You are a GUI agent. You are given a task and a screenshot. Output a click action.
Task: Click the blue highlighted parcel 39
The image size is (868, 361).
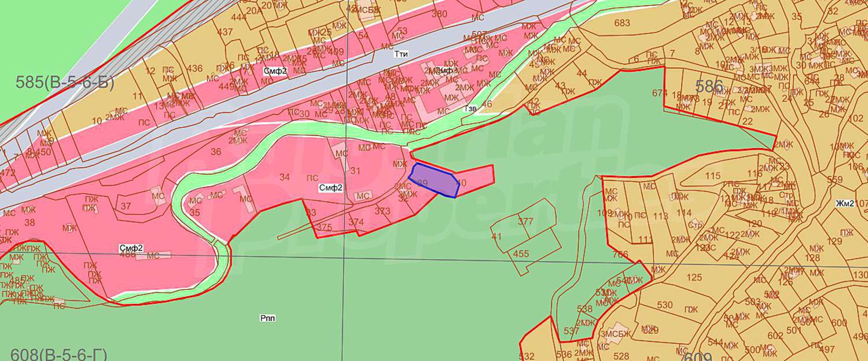coord(432,179)
